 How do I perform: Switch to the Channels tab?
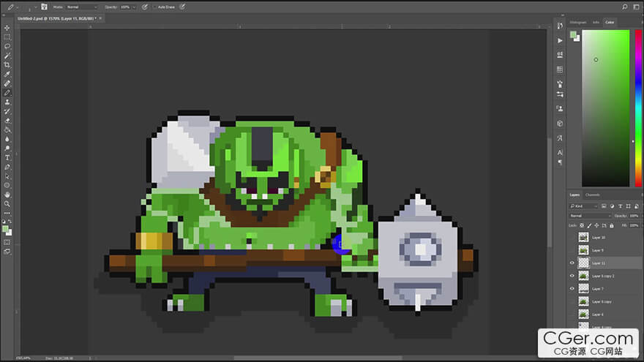click(x=593, y=195)
